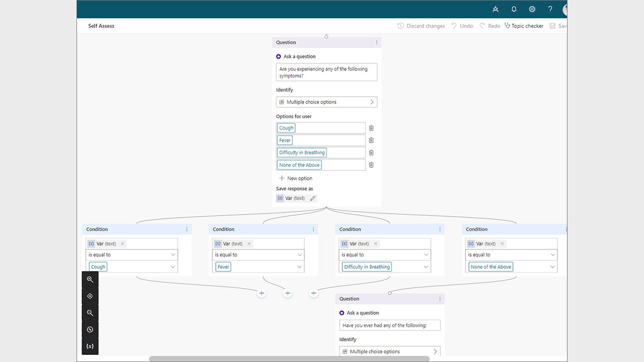This screenshot has width=644, height=362.
Task: Open 'is equal to' dropdown in None of the Above condition
Action: 512,255
